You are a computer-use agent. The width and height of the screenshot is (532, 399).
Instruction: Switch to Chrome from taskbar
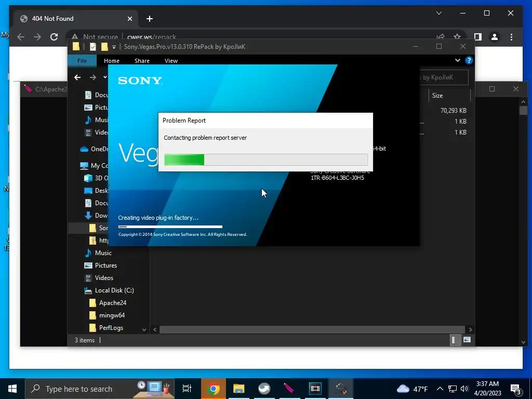click(214, 389)
